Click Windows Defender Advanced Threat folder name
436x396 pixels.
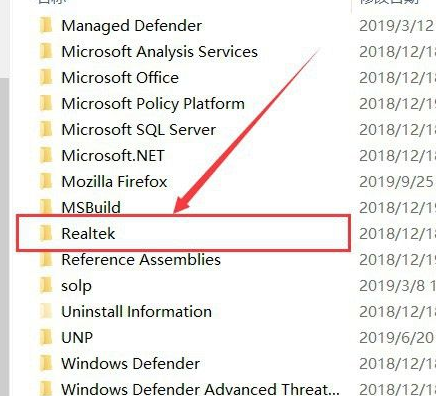200,389
